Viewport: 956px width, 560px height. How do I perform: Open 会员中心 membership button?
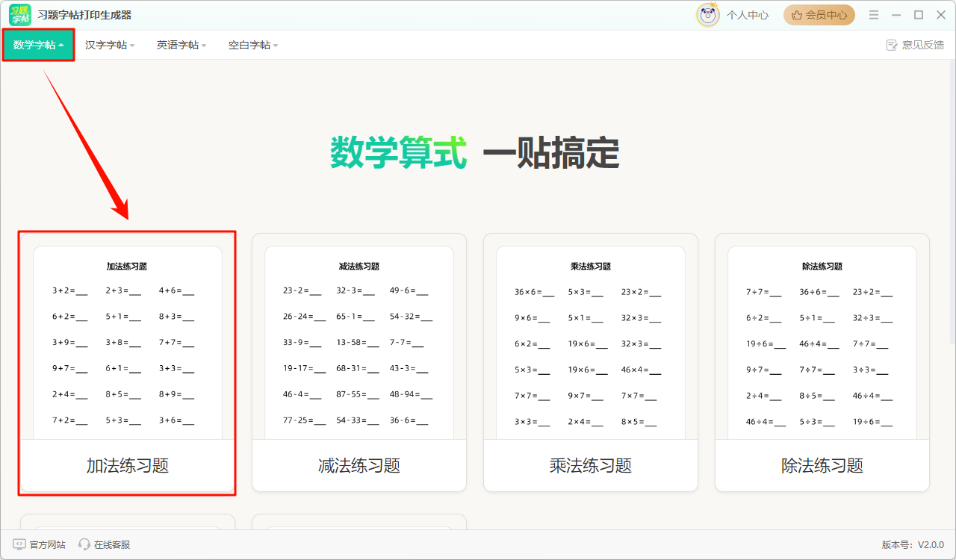819,15
